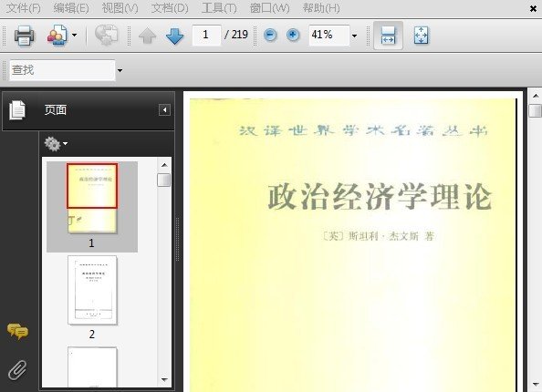This screenshot has height=392, width=542.
Task: Click the greyed globe web conference icon
Action: [107, 35]
